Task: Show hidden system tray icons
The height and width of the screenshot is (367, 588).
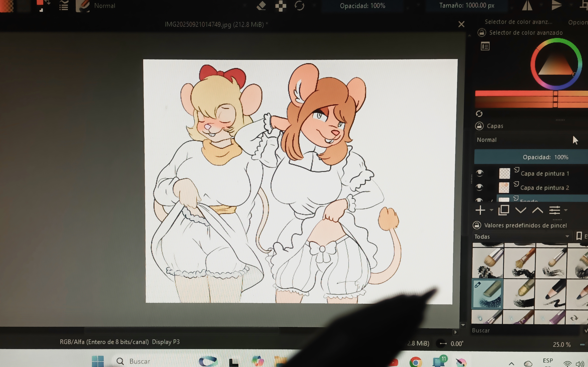Action: click(x=511, y=364)
